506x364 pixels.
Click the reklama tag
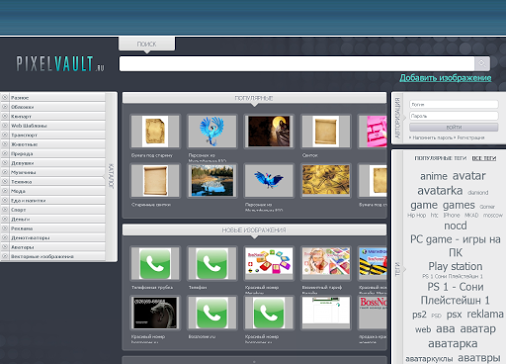click(x=485, y=314)
